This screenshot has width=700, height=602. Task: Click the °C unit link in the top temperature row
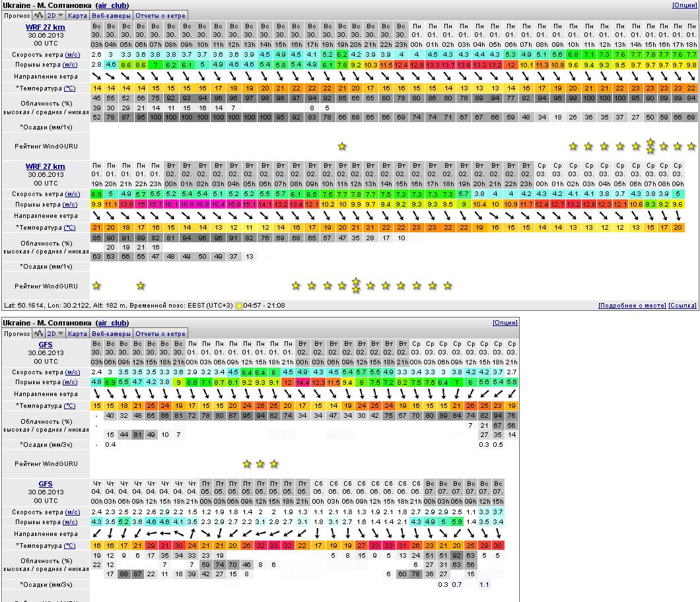tap(69, 88)
